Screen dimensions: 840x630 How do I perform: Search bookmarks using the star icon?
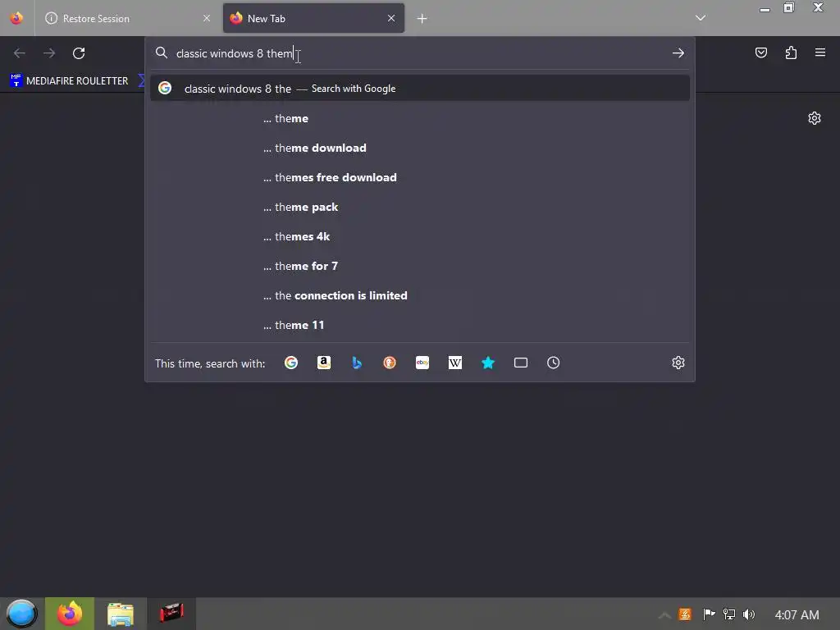pyautogui.click(x=488, y=363)
